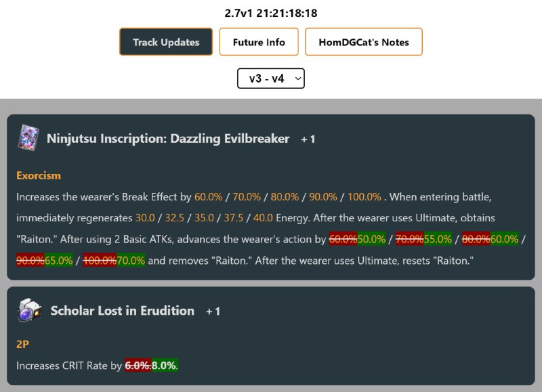Click the Scholar Lost in Erudition title
The image size is (542, 392).
(x=123, y=311)
